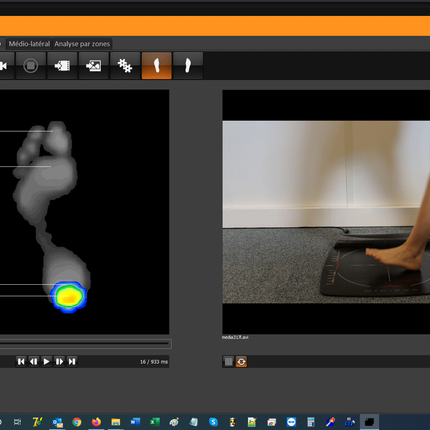The height and width of the screenshot is (430, 430).
Task: Click the grey square icon under video
Action: click(x=229, y=362)
